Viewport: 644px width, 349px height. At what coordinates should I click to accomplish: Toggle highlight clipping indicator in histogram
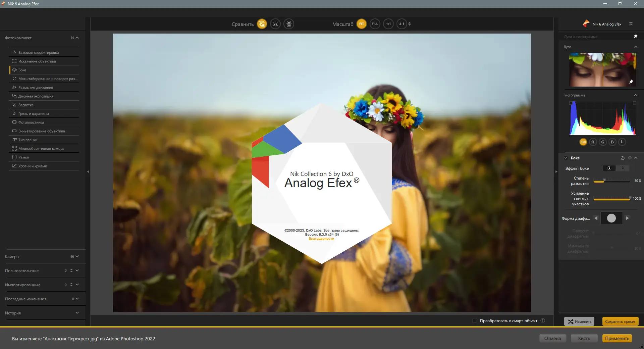(635, 103)
